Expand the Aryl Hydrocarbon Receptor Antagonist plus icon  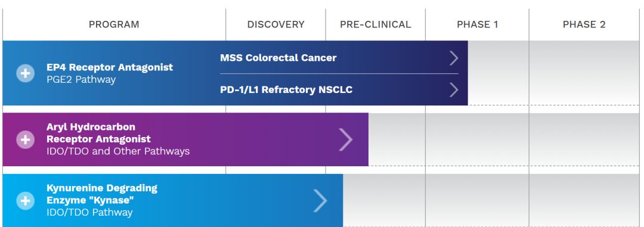pyautogui.click(x=26, y=139)
